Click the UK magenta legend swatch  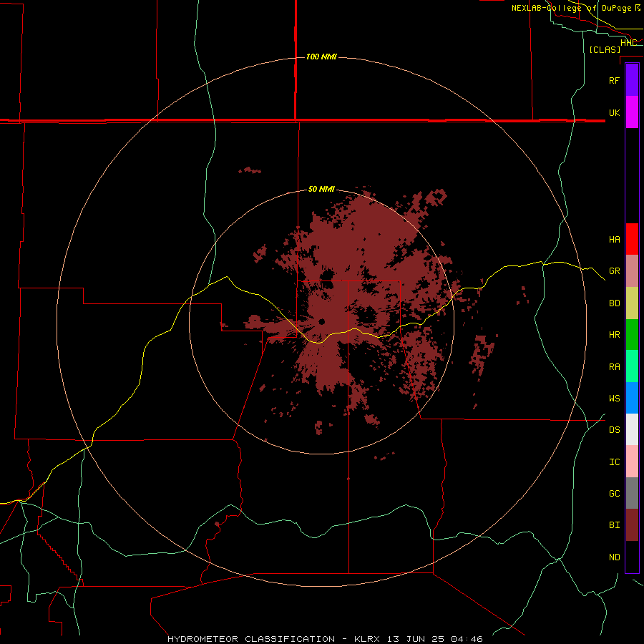(x=632, y=112)
